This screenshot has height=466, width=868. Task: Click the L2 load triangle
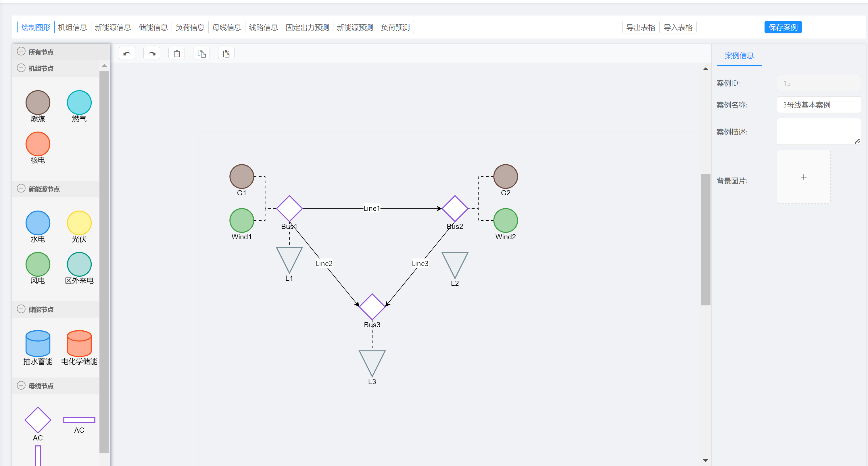pos(455,264)
